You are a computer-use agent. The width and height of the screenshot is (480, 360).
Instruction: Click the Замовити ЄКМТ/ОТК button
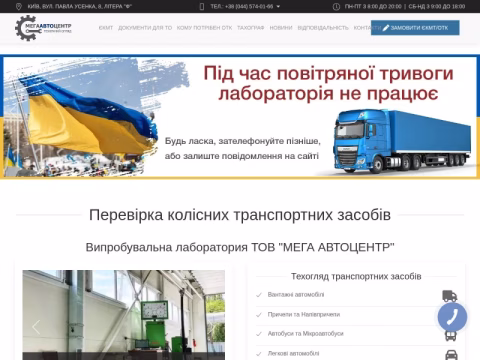tap(415, 28)
